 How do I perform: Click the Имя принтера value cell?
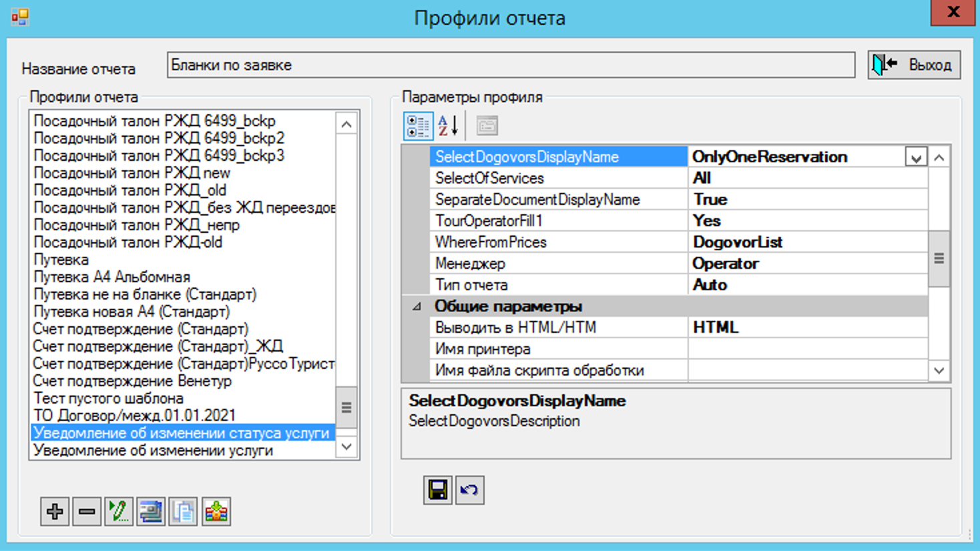click(x=806, y=349)
